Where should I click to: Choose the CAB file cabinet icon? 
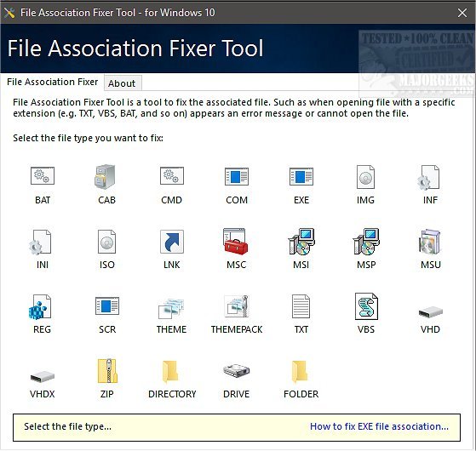tap(105, 176)
